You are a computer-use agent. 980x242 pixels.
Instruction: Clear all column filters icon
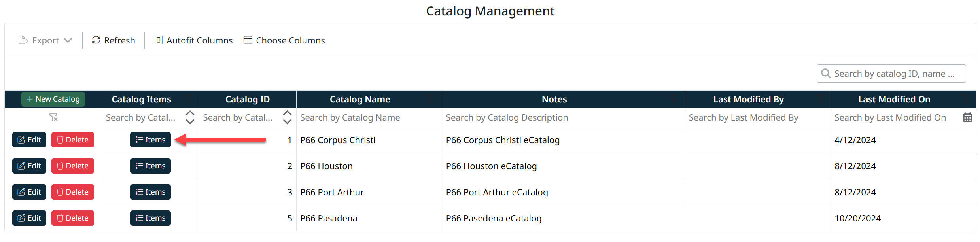(53, 117)
